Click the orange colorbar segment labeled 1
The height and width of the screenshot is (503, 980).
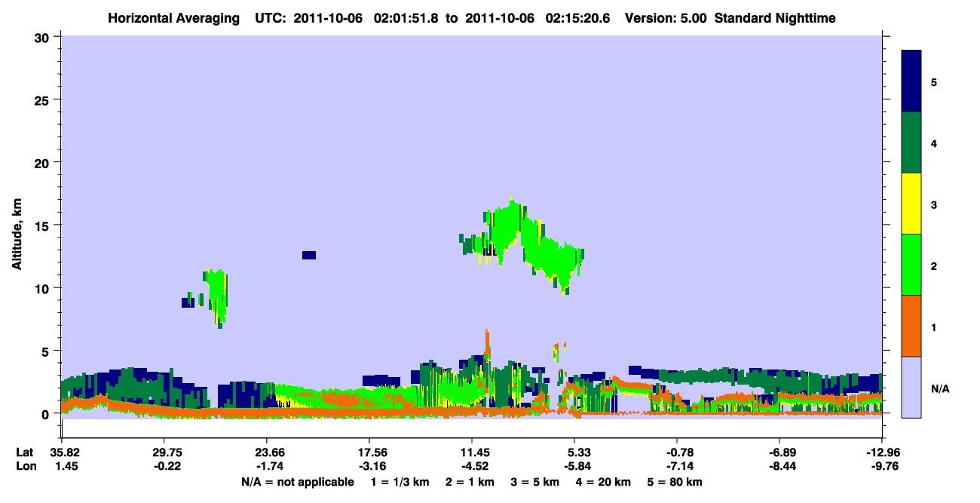click(911, 326)
